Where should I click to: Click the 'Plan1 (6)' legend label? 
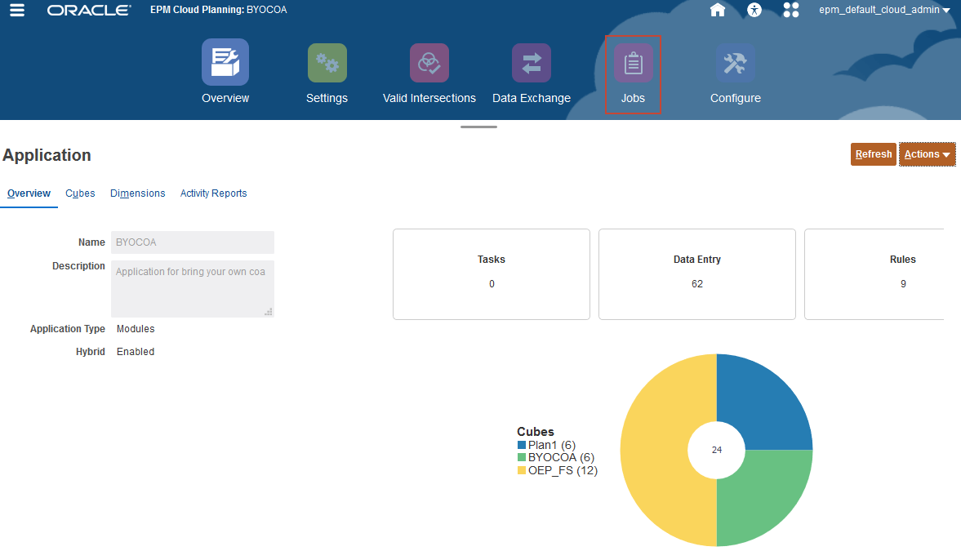coord(552,446)
